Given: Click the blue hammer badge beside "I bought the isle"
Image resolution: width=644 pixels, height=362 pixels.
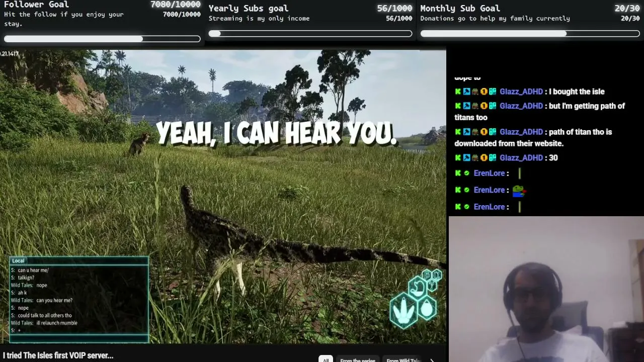Looking at the screenshot, I should click(x=466, y=92).
